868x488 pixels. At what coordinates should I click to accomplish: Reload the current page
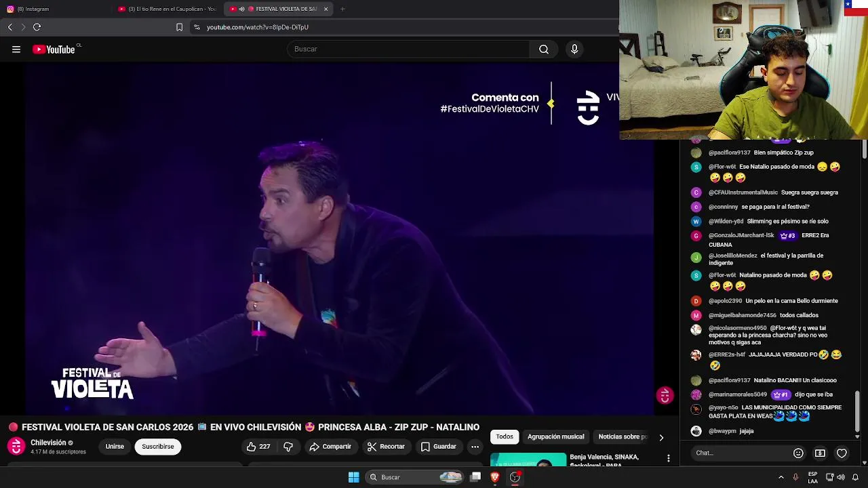click(x=37, y=27)
